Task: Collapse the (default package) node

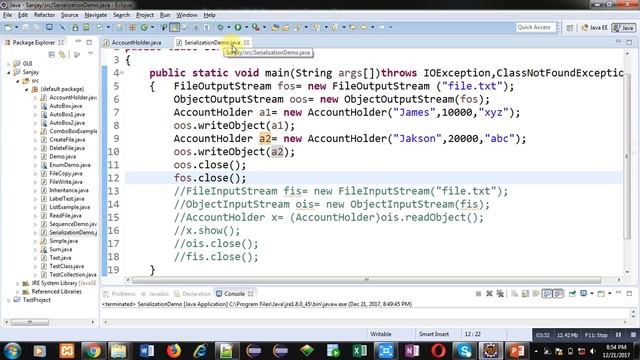Action: [27, 89]
